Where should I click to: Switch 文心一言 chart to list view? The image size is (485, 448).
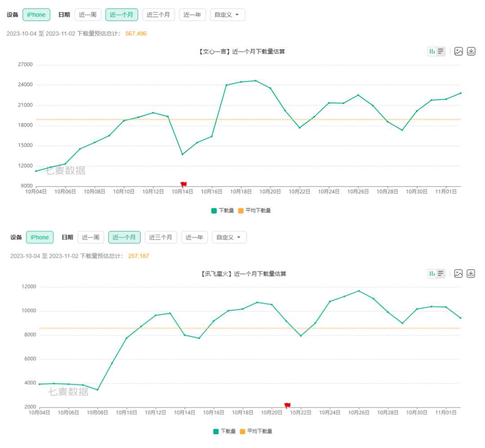pyautogui.click(x=441, y=51)
